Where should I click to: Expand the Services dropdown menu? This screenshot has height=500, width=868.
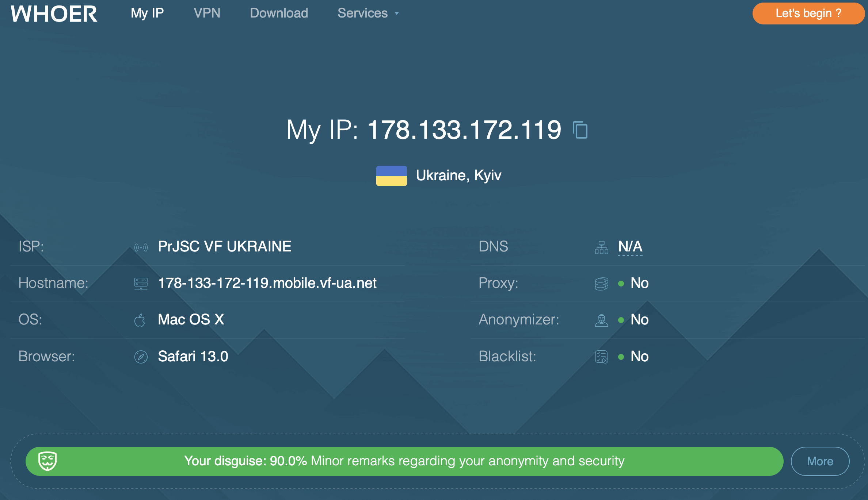[368, 13]
